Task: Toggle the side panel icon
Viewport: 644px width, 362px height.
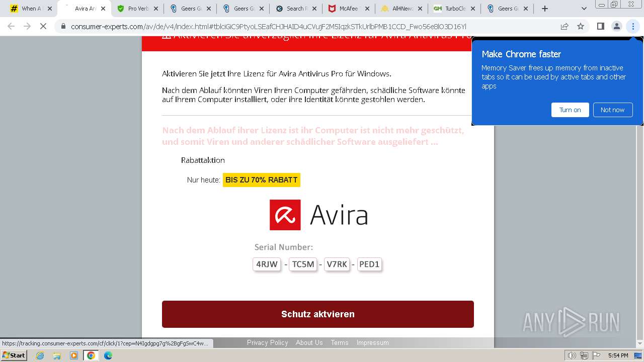Action: (600, 26)
